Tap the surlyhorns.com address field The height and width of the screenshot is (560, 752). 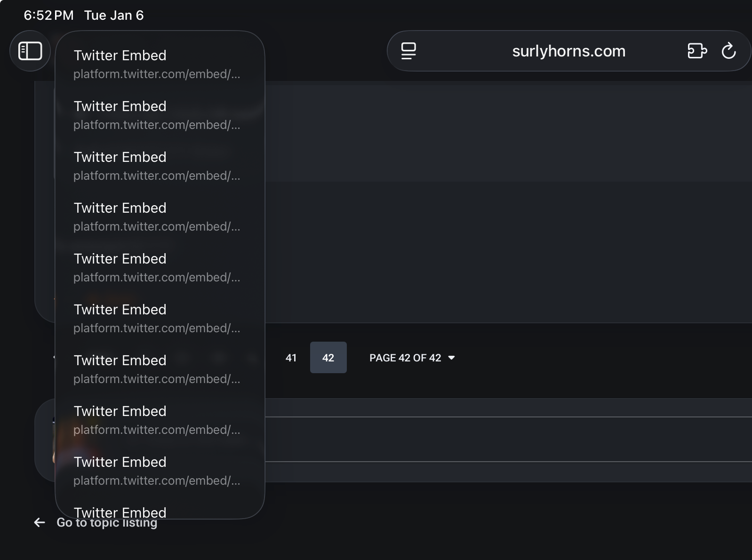[x=568, y=51]
